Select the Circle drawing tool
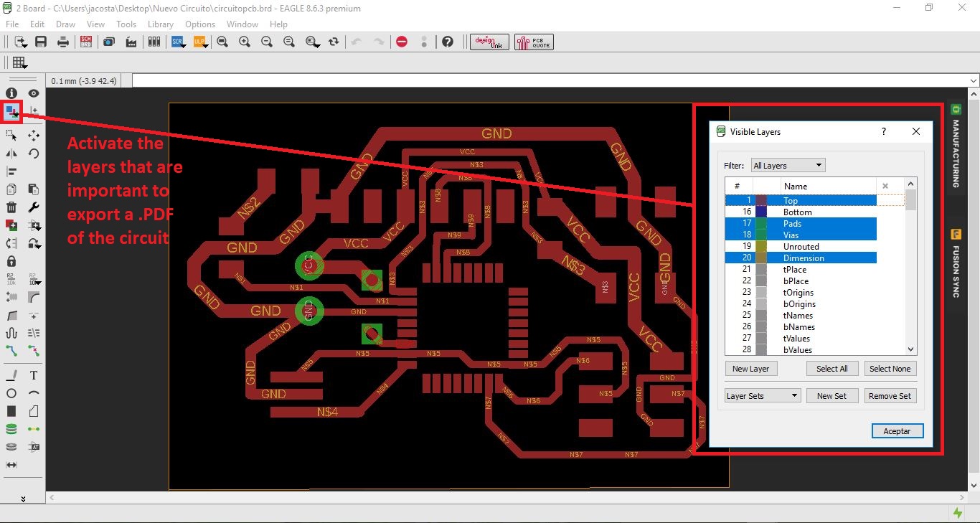The image size is (980, 523). (x=11, y=393)
